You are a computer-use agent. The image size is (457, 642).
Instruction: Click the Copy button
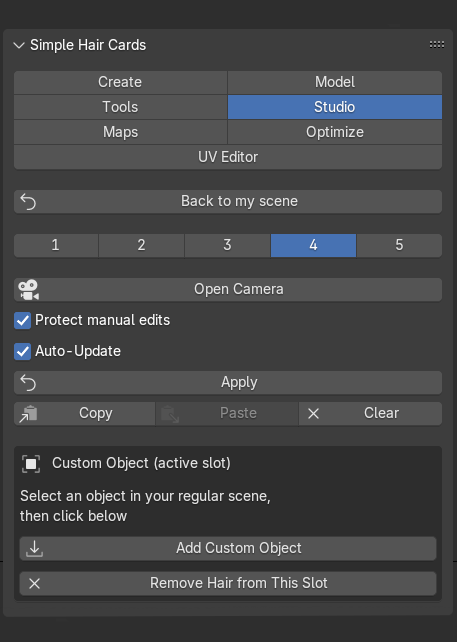[85, 414]
